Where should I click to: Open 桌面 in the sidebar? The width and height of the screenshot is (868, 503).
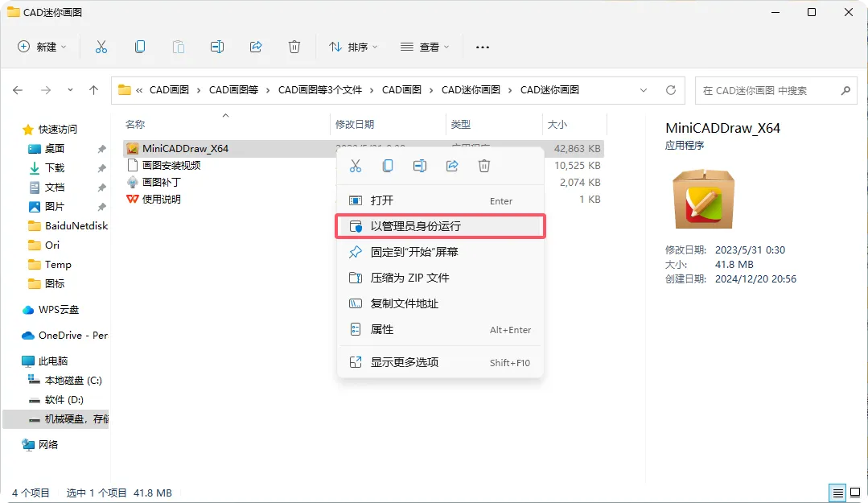tap(54, 148)
